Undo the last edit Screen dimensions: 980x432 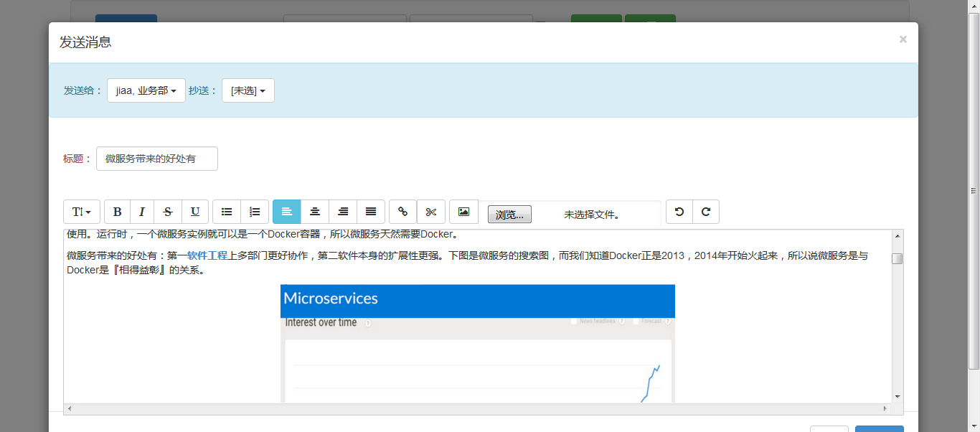679,212
